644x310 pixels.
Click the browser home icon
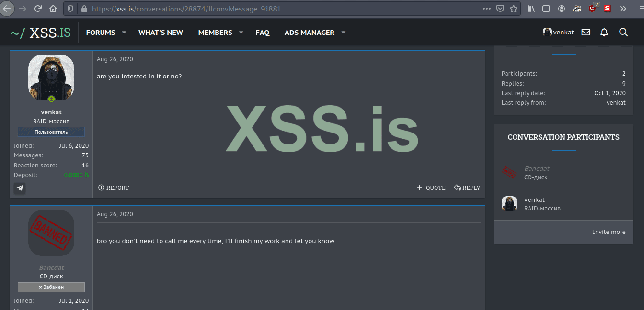click(x=53, y=8)
